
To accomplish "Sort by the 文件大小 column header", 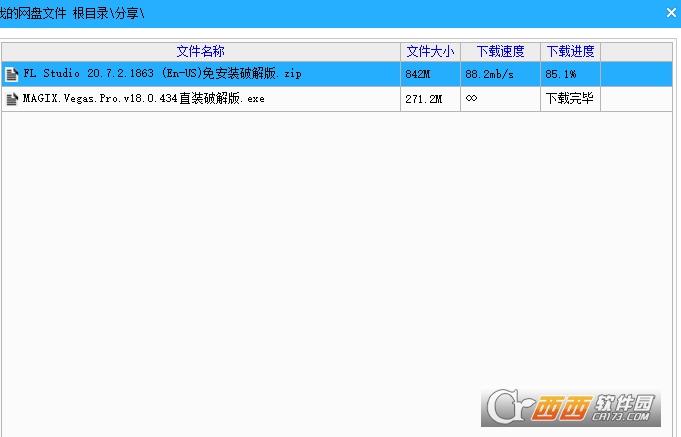I will point(430,52).
